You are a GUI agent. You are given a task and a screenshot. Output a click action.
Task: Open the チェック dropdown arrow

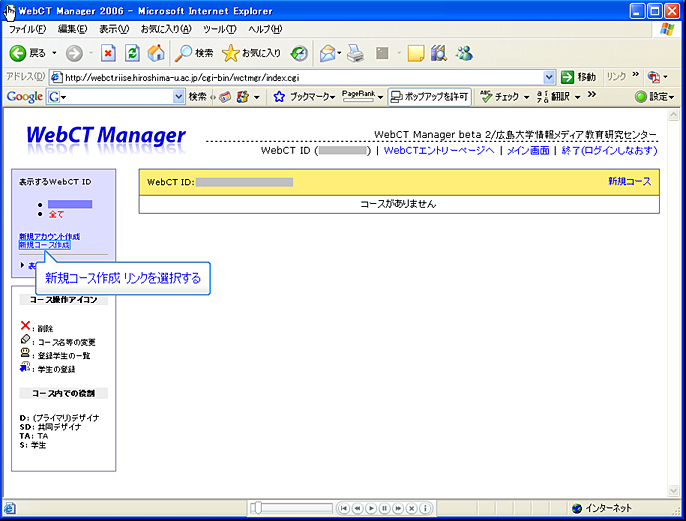point(526,97)
